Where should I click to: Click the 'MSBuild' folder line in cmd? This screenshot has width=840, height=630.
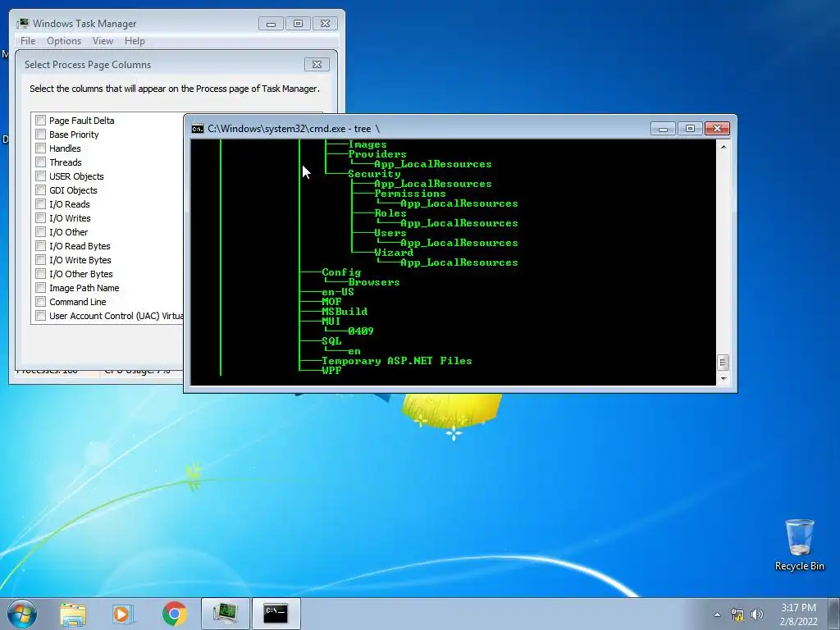tap(345, 311)
